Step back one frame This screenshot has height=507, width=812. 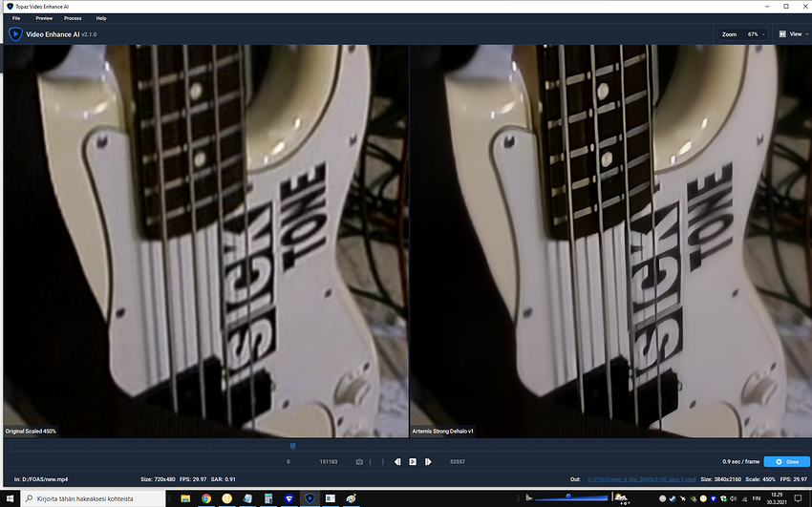pyautogui.click(x=397, y=461)
